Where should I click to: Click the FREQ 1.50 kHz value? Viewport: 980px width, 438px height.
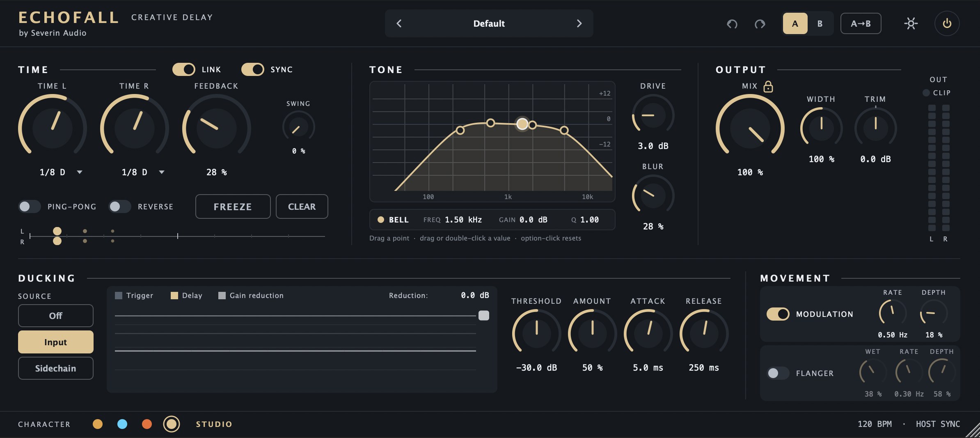(x=463, y=220)
